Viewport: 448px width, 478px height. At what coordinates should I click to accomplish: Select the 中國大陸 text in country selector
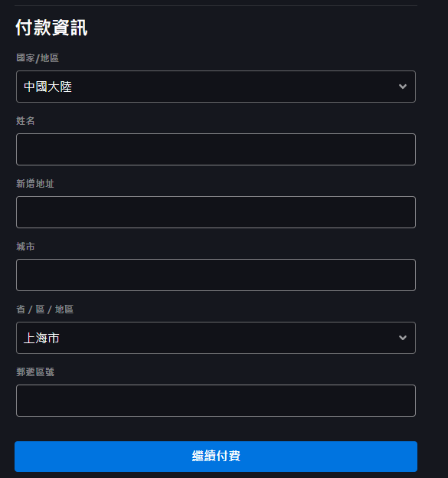coord(47,87)
